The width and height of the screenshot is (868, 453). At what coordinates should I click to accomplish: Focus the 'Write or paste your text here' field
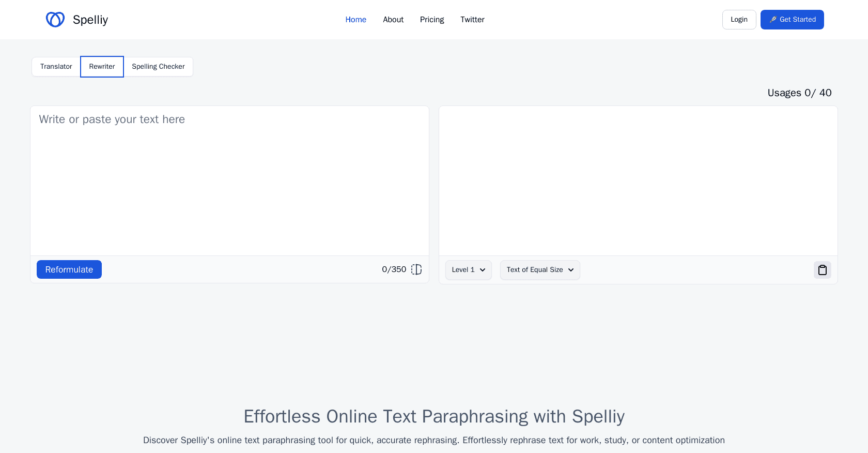(229, 181)
